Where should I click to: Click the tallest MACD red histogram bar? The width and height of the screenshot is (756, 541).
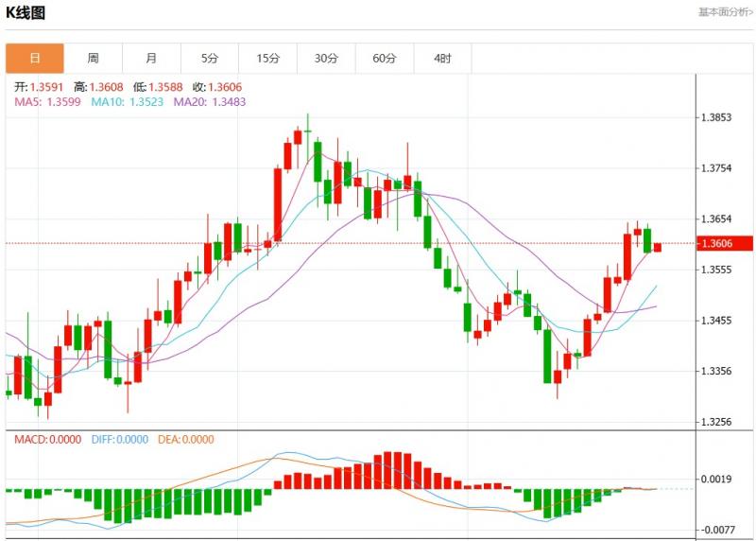(387, 471)
